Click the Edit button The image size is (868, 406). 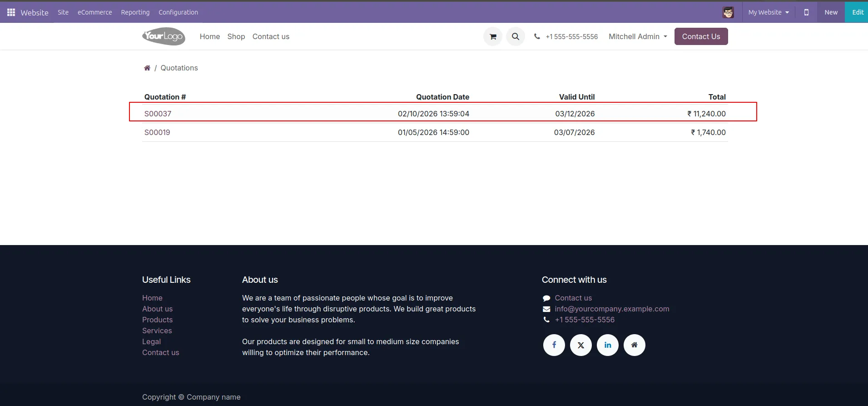tap(857, 12)
